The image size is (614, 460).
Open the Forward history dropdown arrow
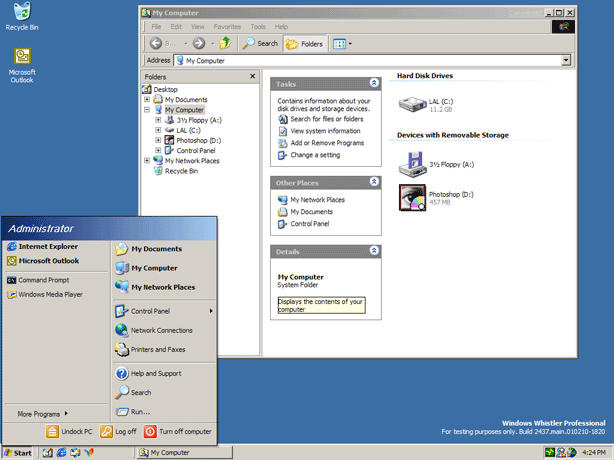coord(213,43)
